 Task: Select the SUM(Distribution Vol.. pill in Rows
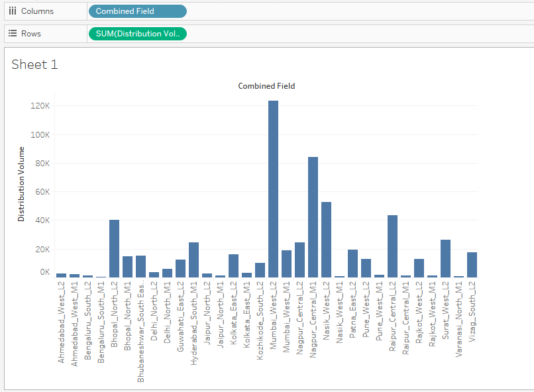pyautogui.click(x=138, y=34)
